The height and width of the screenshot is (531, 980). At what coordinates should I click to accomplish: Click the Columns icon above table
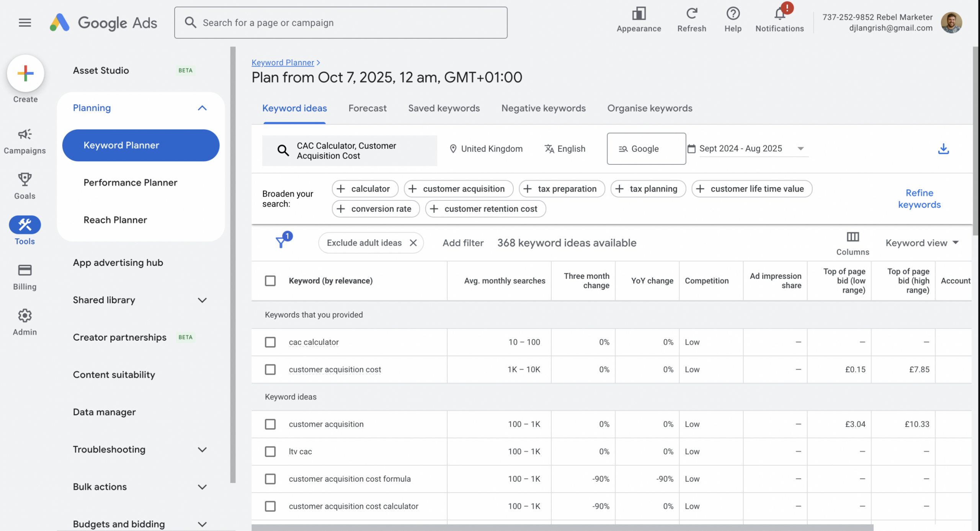click(853, 237)
